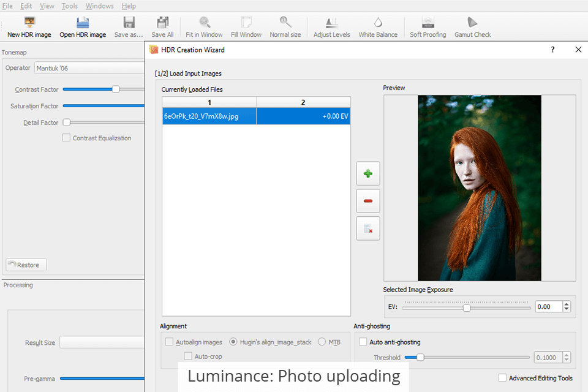This screenshot has height=392, width=588.
Task: Add images with the green plus button
Action: click(368, 173)
